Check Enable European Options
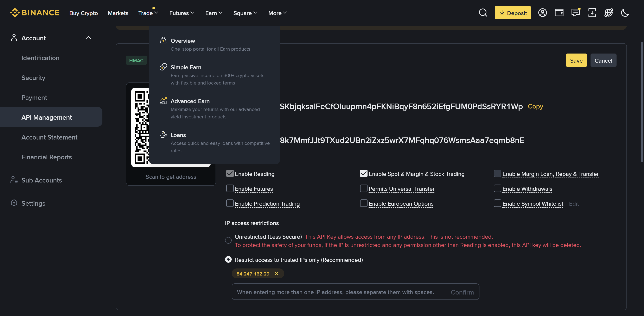The width and height of the screenshot is (644, 316). click(x=363, y=203)
